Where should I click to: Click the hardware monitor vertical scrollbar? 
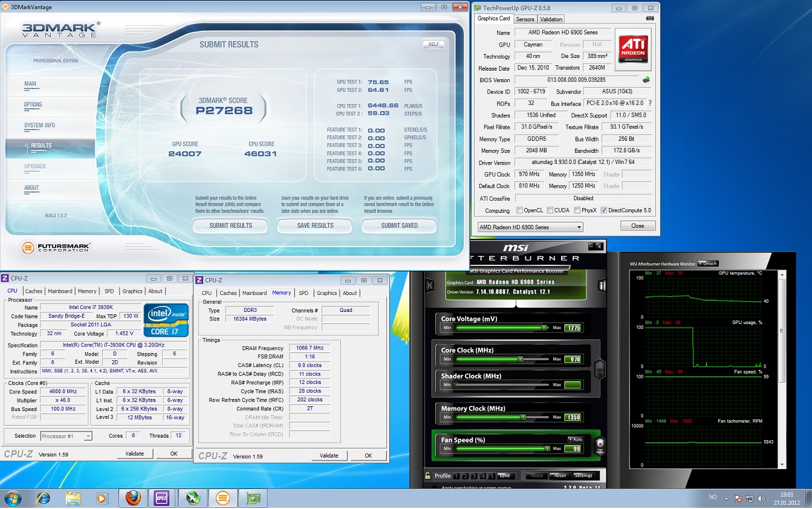coord(783,369)
